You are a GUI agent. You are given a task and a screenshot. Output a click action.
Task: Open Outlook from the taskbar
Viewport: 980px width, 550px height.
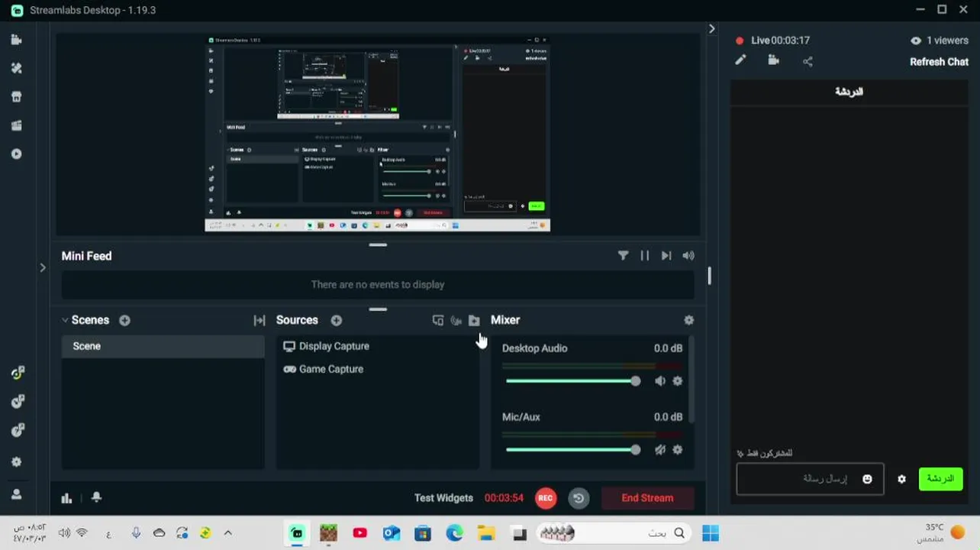(392, 533)
